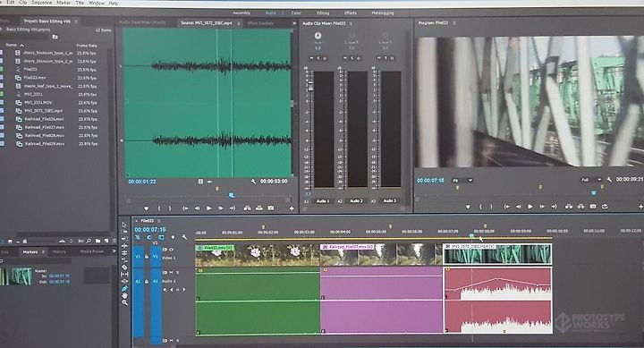
Task: Toggle Snap in timeline header
Action: point(149,237)
